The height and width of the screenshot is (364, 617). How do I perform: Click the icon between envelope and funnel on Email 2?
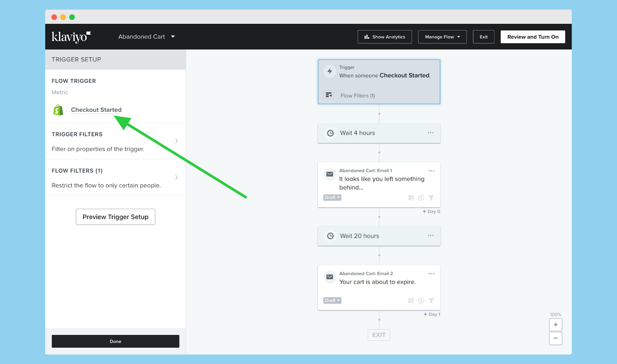pos(421,301)
